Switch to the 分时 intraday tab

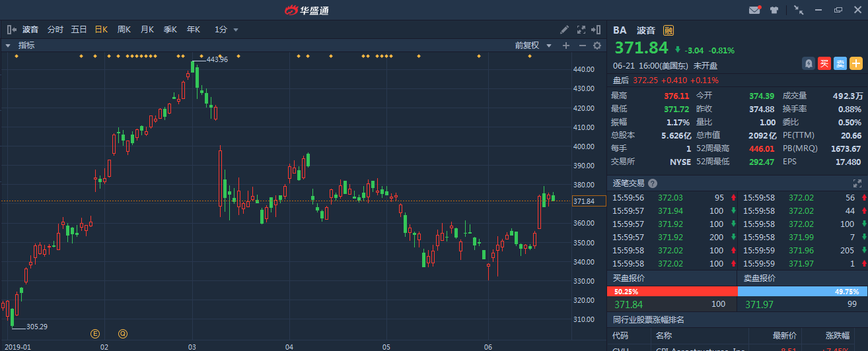pos(55,30)
